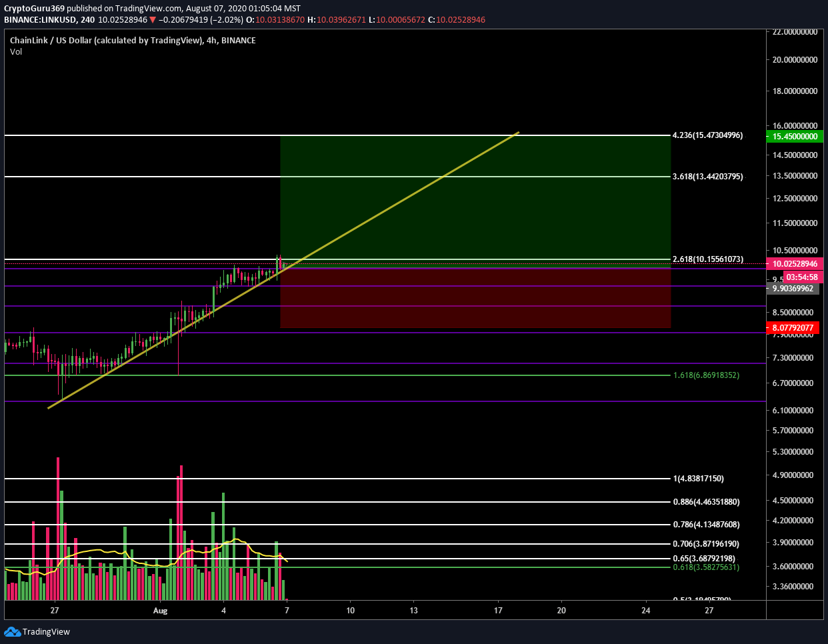Viewport: 828px width, 644px height.
Task: Click the 22.00000000 price axis label
Action: pyautogui.click(x=795, y=32)
